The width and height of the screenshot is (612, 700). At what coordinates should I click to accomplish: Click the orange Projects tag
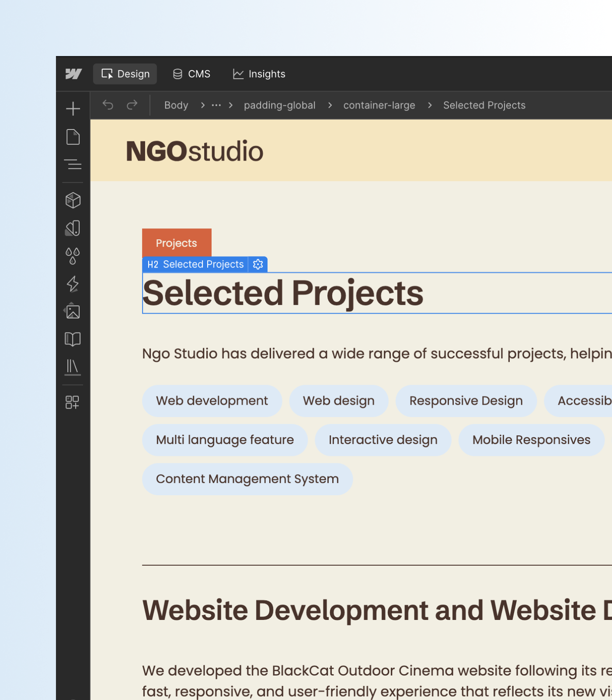point(177,243)
